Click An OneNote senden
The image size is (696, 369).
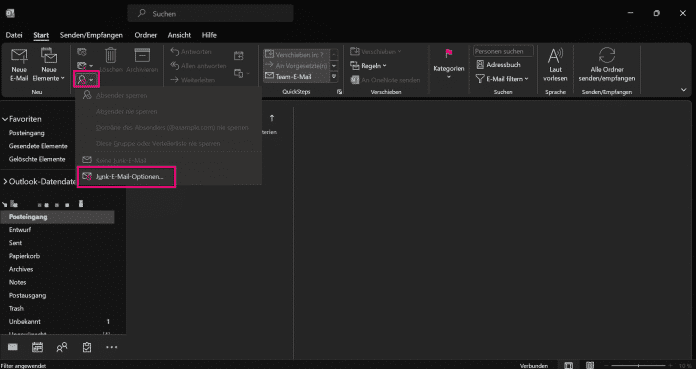pos(385,80)
